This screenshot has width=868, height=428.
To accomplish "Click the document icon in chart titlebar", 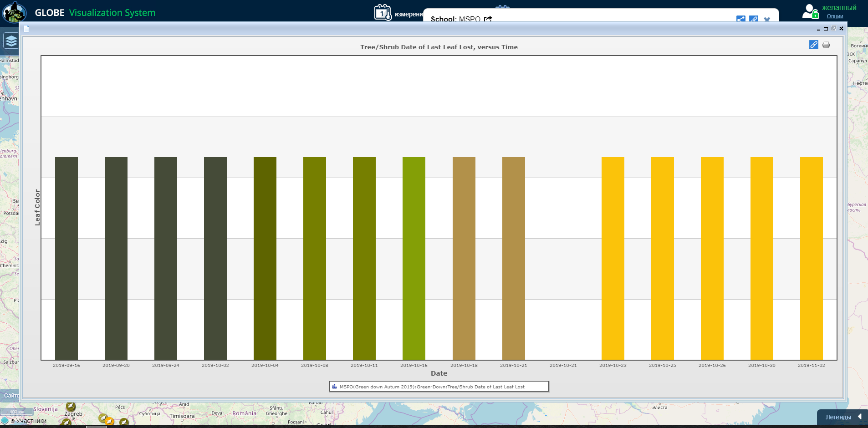I will click(26, 29).
